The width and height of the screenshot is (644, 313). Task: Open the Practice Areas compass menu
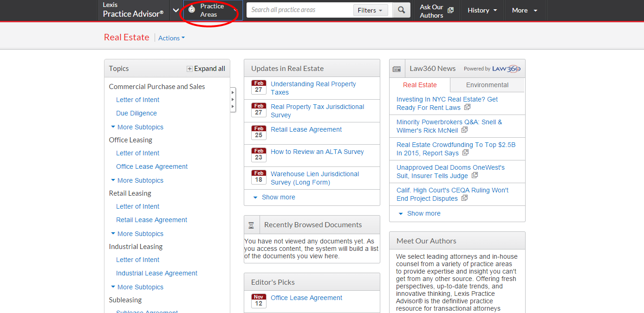pos(213,10)
